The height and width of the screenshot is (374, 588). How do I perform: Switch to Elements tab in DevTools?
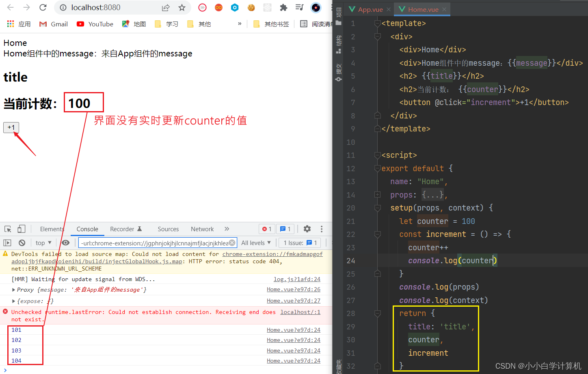click(x=52, y=229)
